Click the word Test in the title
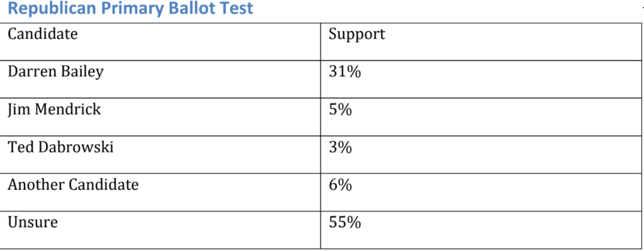644x251 pixels. click(237, 8)
